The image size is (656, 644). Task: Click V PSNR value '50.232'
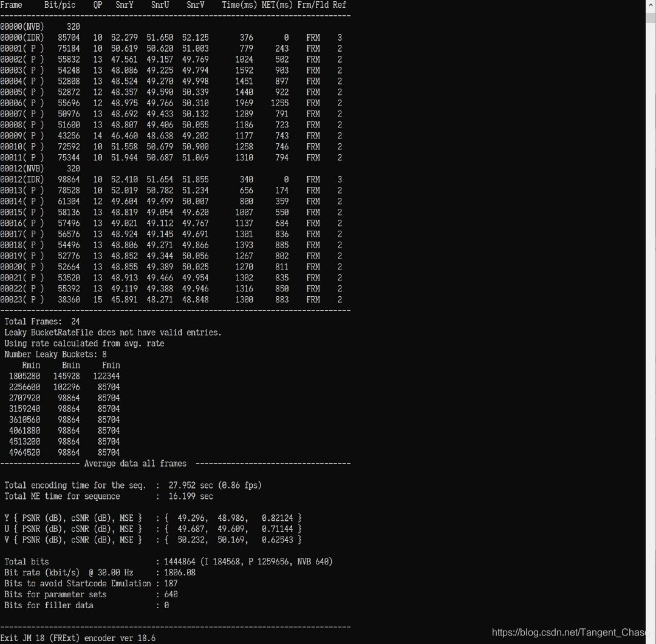[191, 540]
